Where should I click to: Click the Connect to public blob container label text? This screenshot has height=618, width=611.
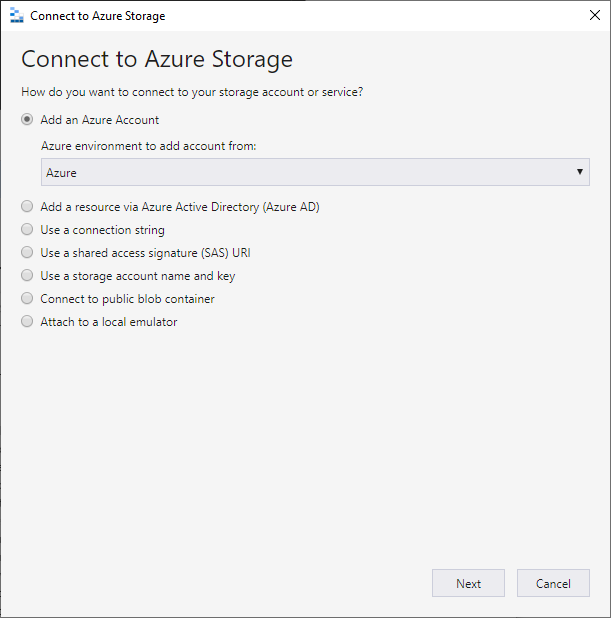pos(127,299)
